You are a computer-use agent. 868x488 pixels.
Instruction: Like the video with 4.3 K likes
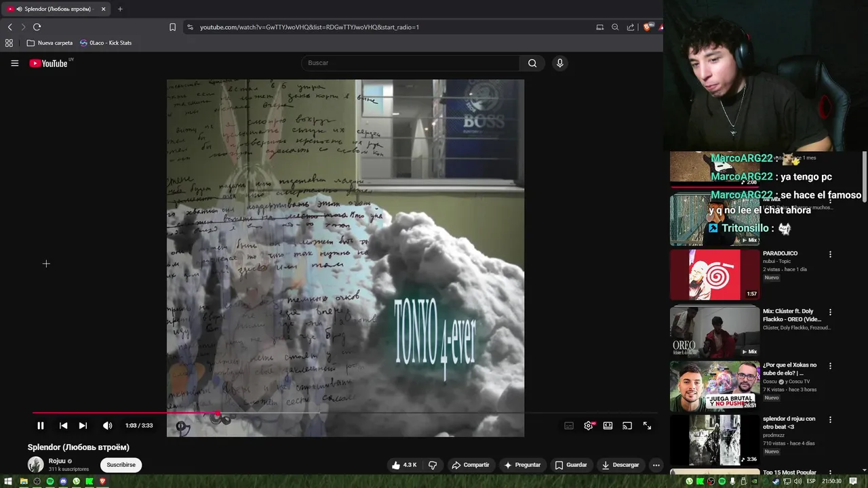coord(404,465)
